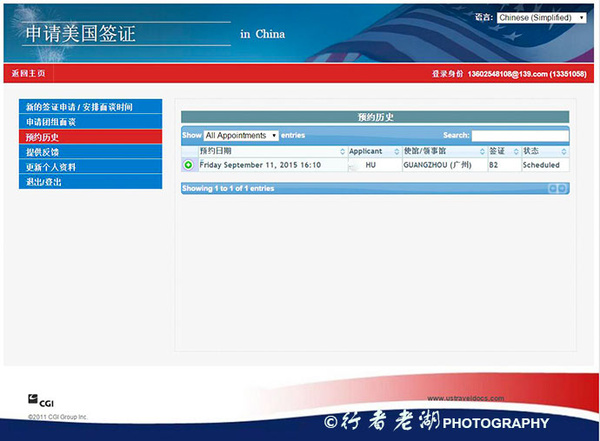Click the 预约历史 panel heading
This screenshot has width=600, height=441.
375,117
